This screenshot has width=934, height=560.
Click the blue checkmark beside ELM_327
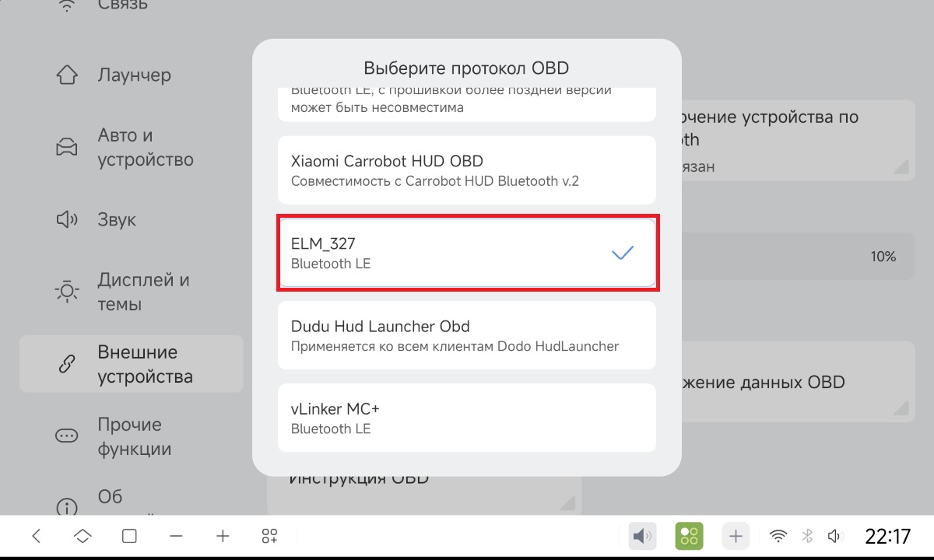click(x=623, y=253)
